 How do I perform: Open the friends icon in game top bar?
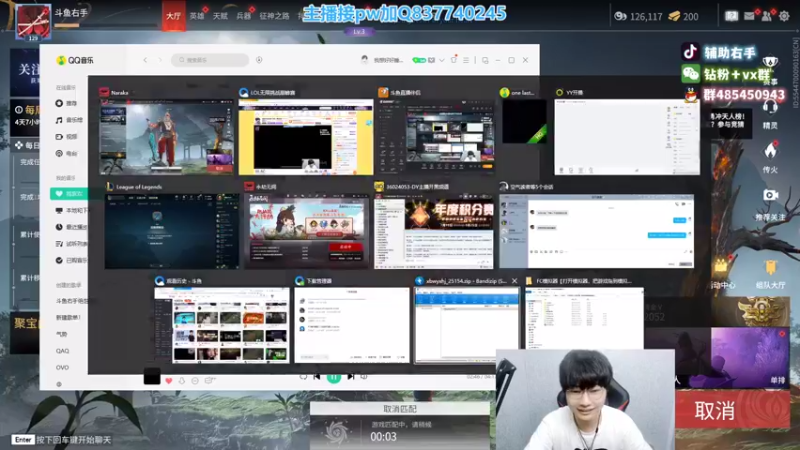(766, 16)
